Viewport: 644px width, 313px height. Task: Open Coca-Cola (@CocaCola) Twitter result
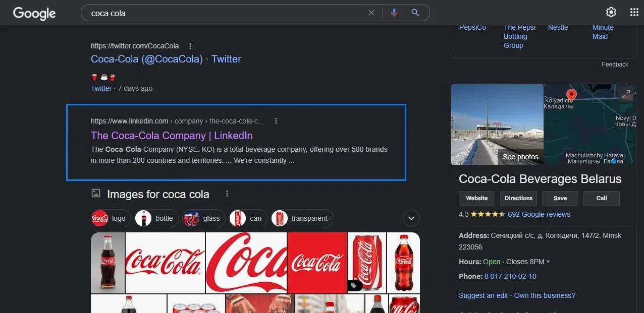point(166,59)
